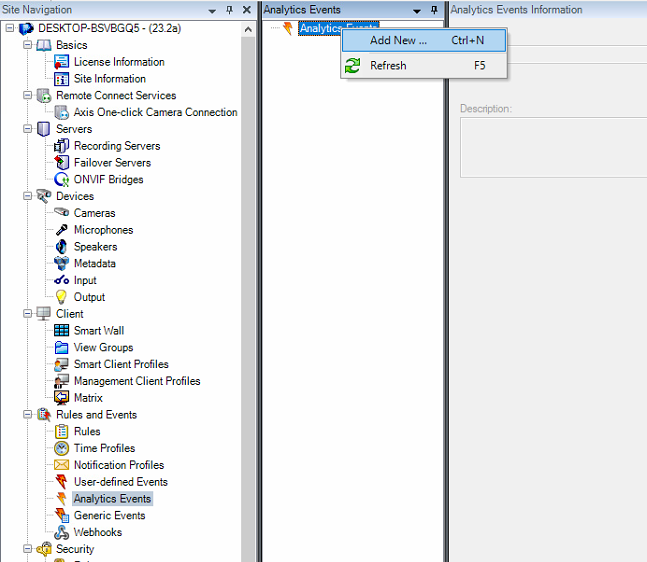647x562 pixels.
Task: Click the Notification Profiles envelope icon
Action: pos(62,465)
